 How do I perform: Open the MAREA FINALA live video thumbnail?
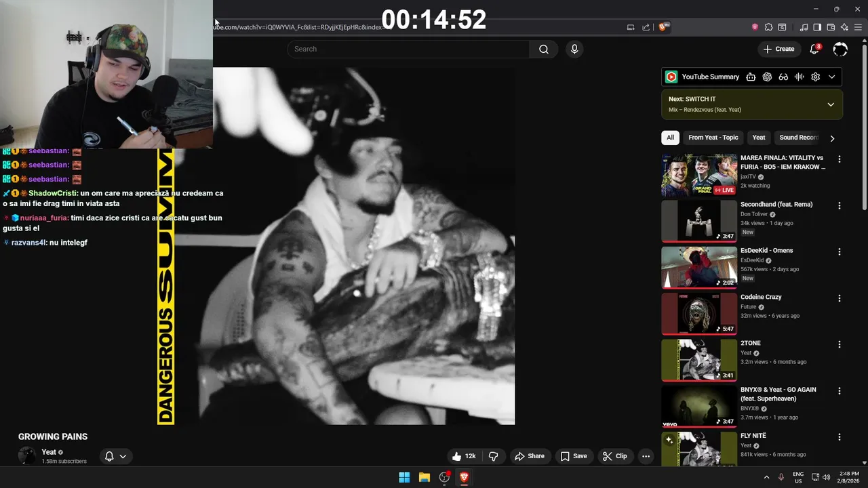click(x=699, y=175)
